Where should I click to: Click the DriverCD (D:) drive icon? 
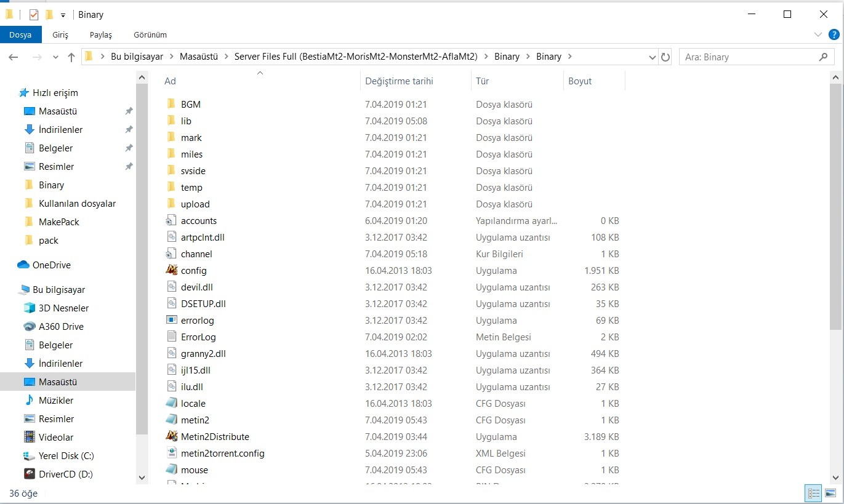(x=29, y=474)
